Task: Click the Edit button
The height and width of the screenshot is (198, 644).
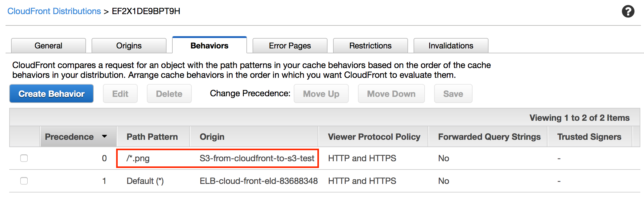Action: click(120, 93)
